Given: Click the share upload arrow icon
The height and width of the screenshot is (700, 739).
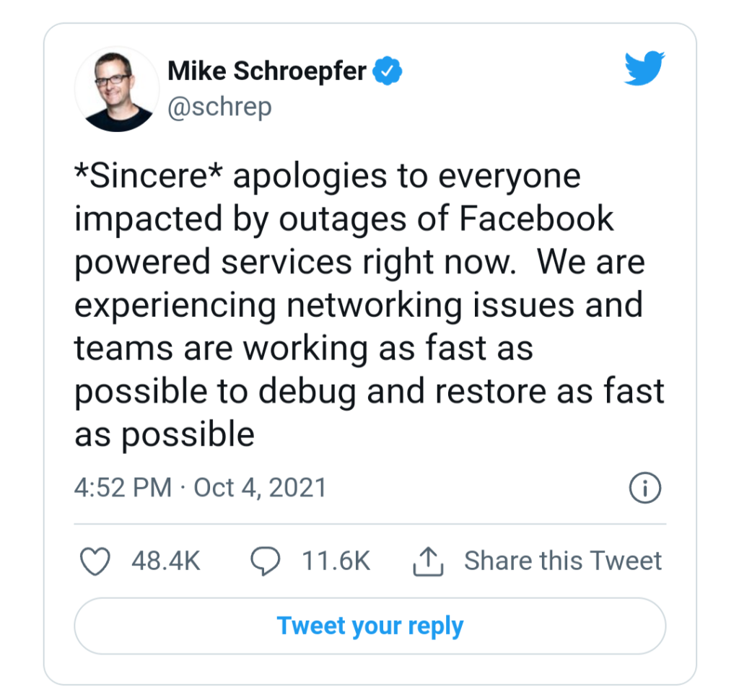Looking at the screenshot, I should (x=427, y=561).
